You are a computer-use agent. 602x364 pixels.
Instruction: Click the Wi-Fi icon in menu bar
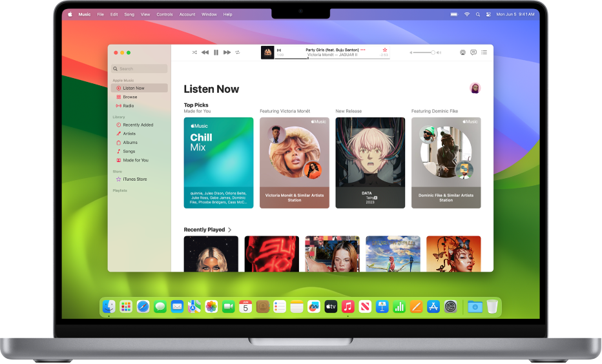click(x=467, y=14)
